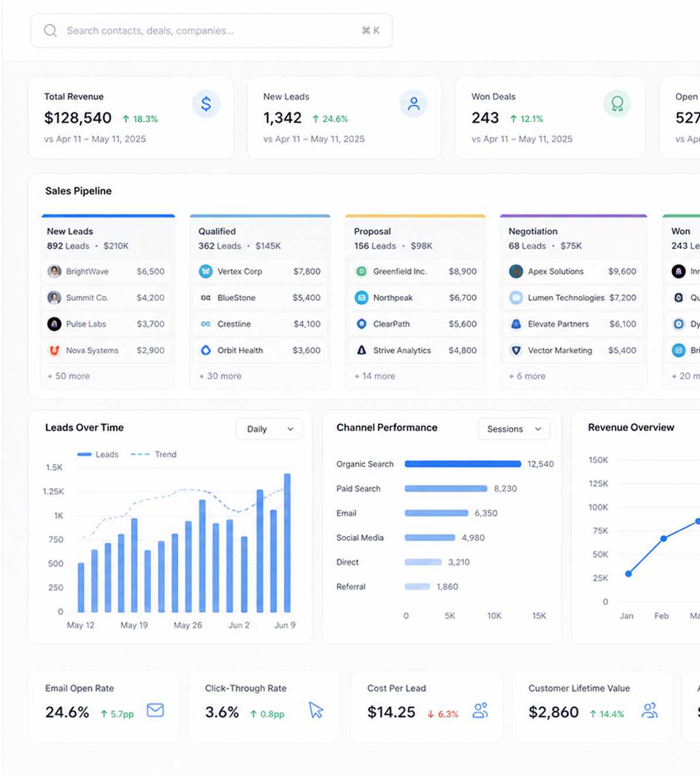Click the envelope icon on Email Open Rate

point(155,710)
